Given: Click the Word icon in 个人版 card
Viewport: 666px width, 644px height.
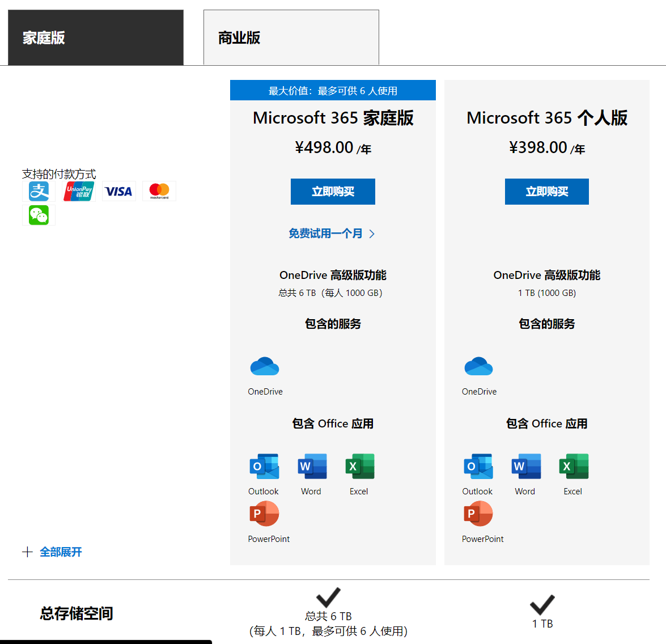Looking at the screenshot, I should click(x=526, y=467).
